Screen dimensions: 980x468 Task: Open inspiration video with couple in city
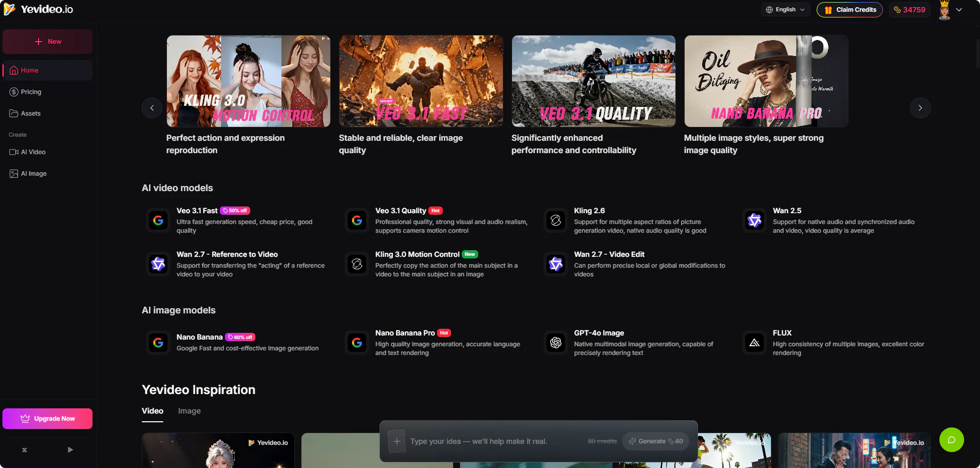[854, 451]
